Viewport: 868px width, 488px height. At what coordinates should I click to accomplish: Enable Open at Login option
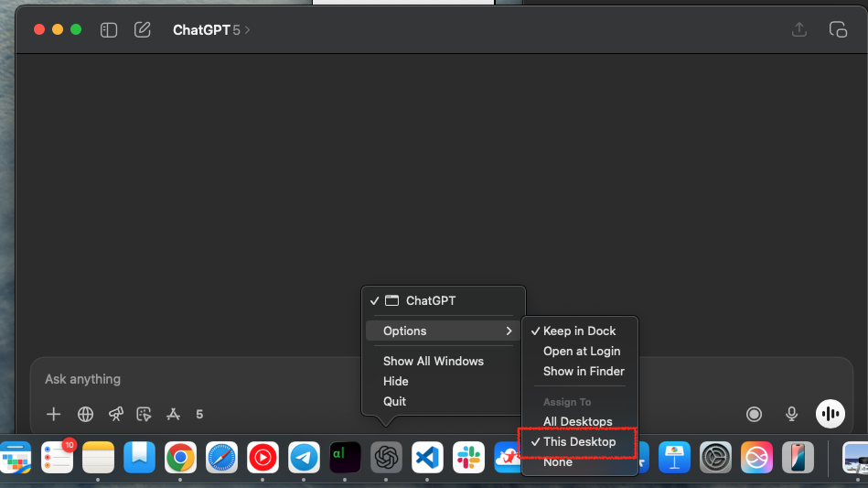coord(580,352)
